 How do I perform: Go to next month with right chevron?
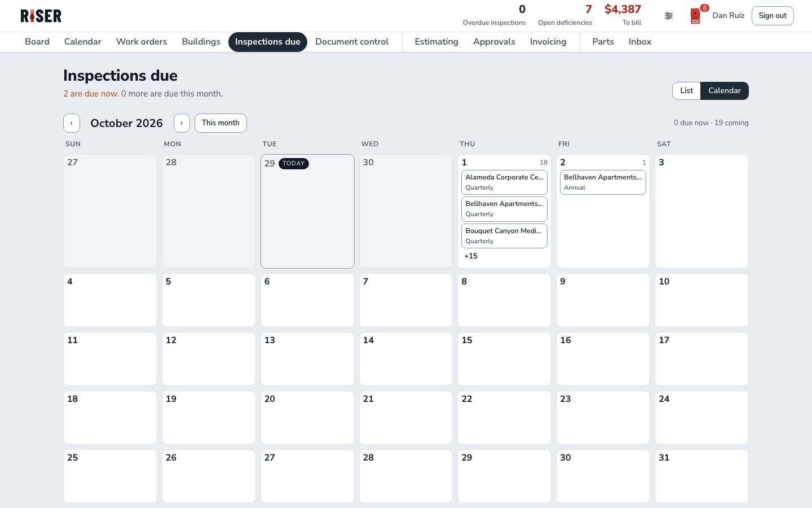(182, 123)
